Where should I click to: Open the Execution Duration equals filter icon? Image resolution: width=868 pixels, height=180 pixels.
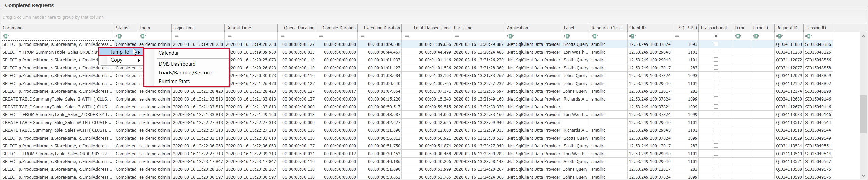click(x=363, y=36)
